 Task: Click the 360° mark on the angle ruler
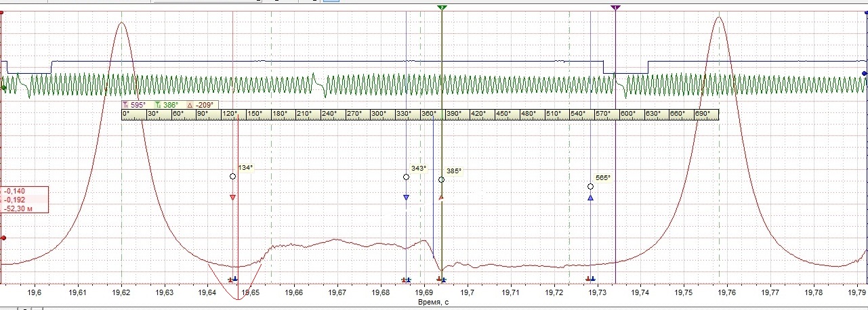tap(428, 114)
